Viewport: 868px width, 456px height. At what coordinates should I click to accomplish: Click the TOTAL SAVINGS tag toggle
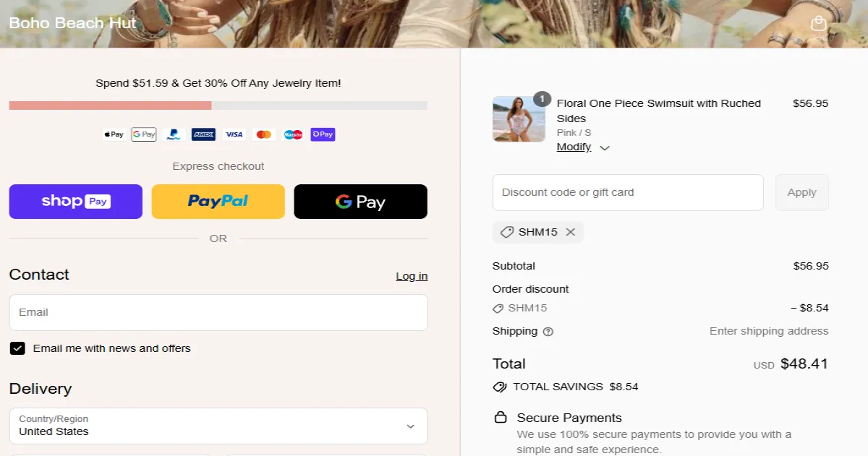click(499, 387)
